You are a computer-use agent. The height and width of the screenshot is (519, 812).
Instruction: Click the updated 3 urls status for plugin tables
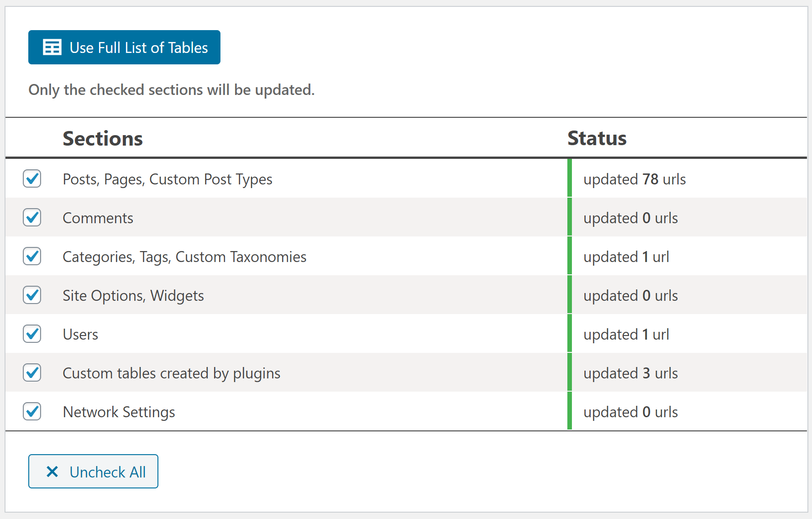tap(630, 372)
